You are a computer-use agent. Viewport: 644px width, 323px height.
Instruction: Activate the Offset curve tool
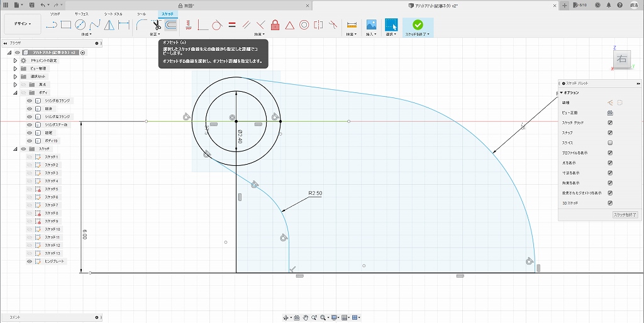point(171,25)
